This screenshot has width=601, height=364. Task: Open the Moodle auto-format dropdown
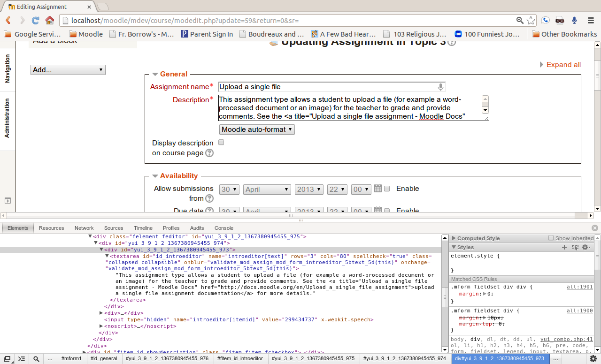coord(257,129)
